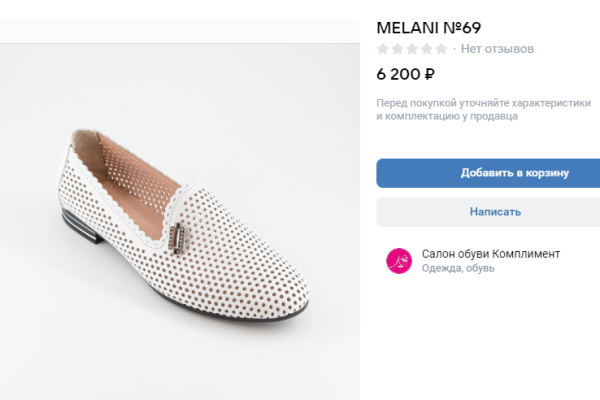Click the first rating star
Viewport: 600px width, 400px height.
pyautogui.click(x=383, y=49)
